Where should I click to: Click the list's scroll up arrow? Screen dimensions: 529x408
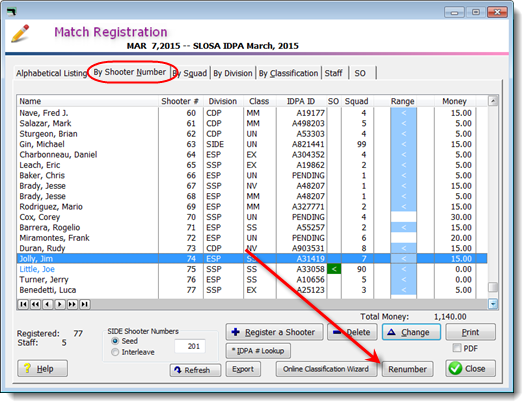tap(493, 101)
